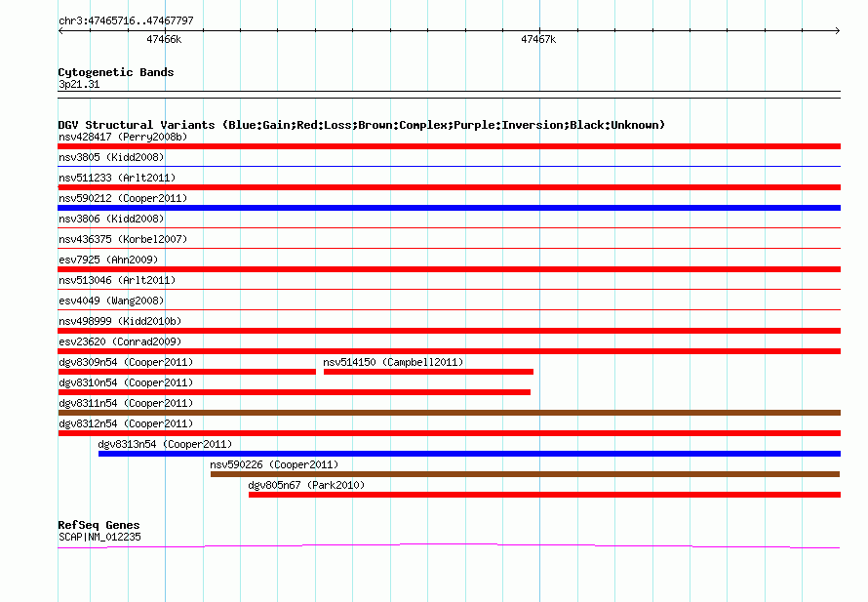
Task: Open nsv3805 (Kidd2008) variant label
Action: [x=111, y=157]
